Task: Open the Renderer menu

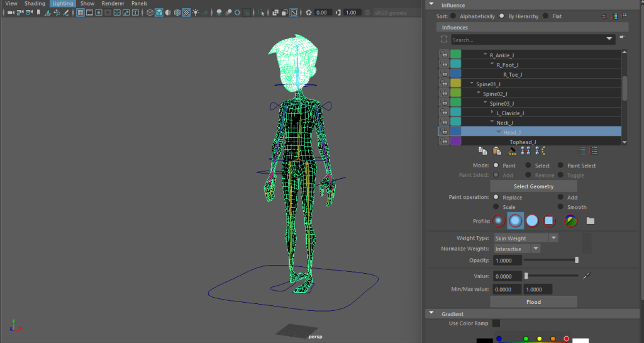Action: [113, 3]
